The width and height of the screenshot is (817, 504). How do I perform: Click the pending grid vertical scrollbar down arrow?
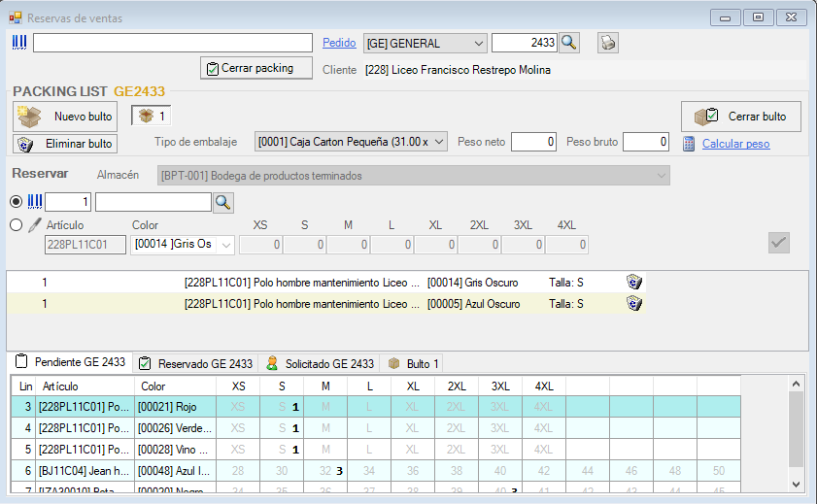[x=797, y=484]
